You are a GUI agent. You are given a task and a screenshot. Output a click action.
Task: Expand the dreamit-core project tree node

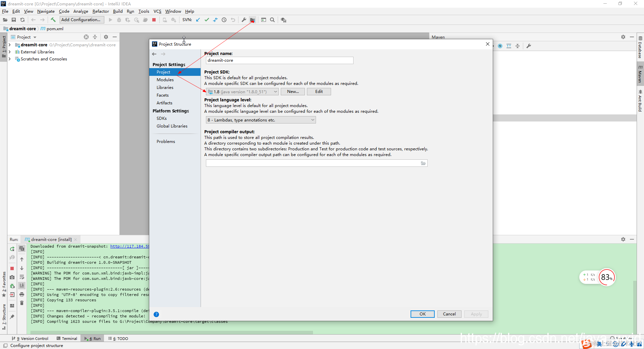(10, 45)
